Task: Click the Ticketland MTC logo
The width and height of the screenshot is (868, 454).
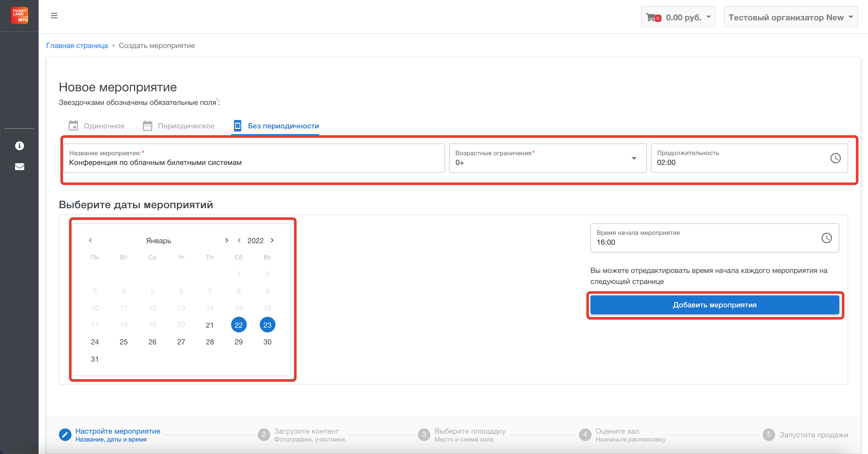Action: pos(20,15)
